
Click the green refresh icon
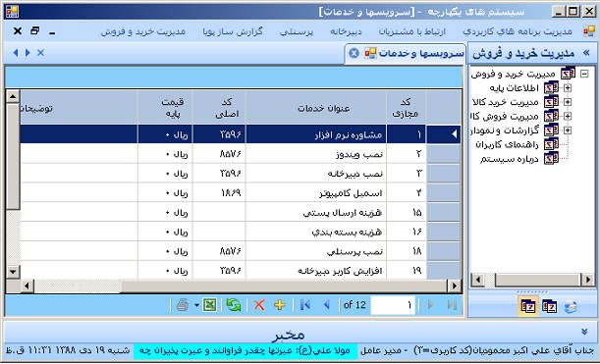click(x=234, y=305)
